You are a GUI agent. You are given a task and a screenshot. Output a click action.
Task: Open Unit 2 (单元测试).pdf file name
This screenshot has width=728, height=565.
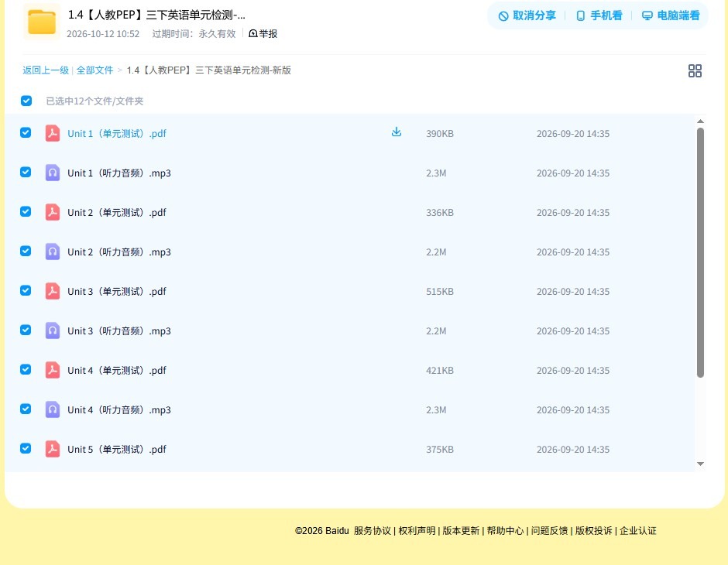pyautogui.click(x=116, y=212)
